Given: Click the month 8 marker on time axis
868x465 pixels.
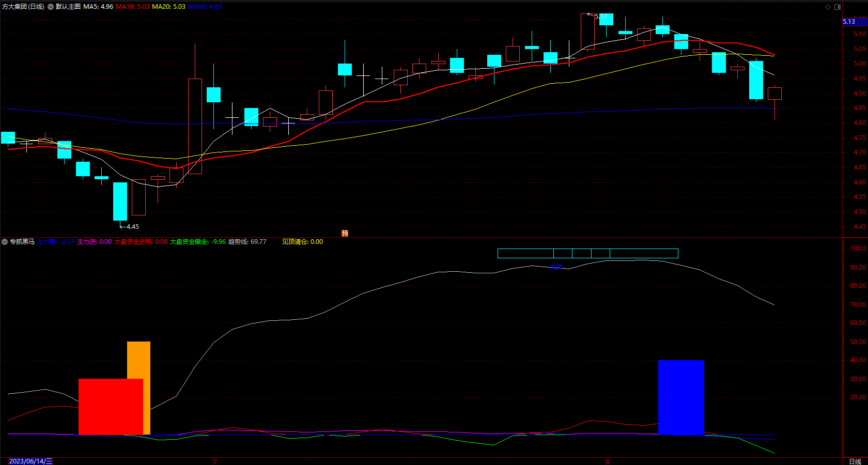Looking at the screenshot, I should coord(608,461).
